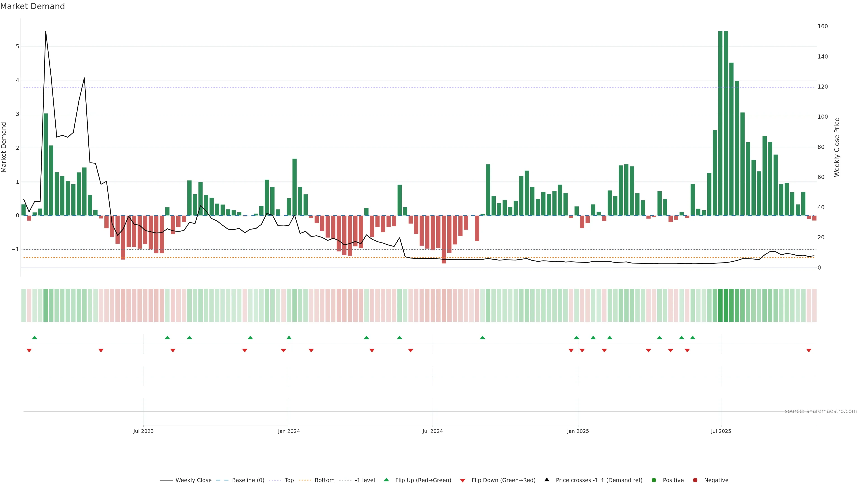Click the red Flip Down triangle legend icon

pyautogui.click(x=463, y=480)
